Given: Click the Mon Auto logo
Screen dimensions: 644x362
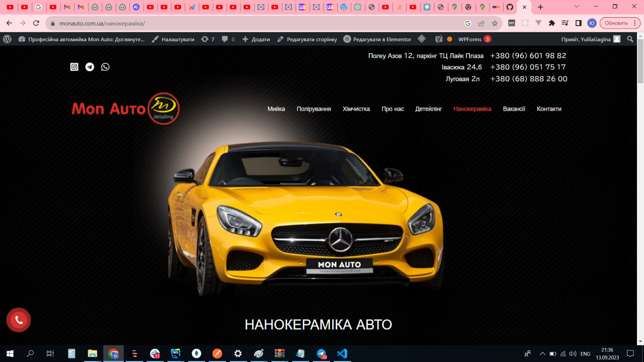Looking at the screenshot, I should tap(125, 108).
